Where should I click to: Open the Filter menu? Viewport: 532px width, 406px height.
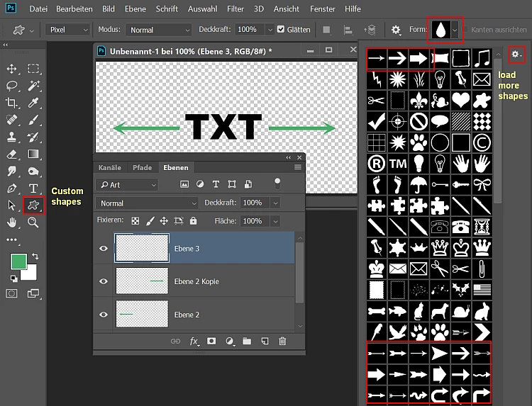[235, 9]
